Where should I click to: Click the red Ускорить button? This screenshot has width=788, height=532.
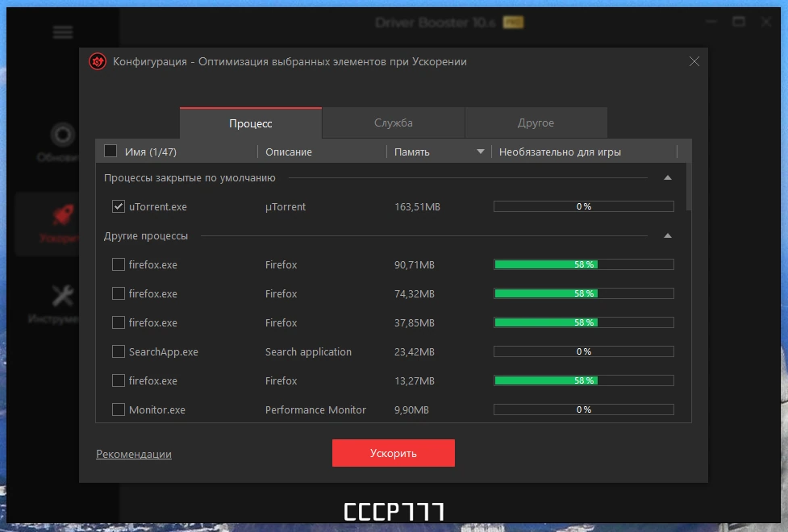(393, 453)
